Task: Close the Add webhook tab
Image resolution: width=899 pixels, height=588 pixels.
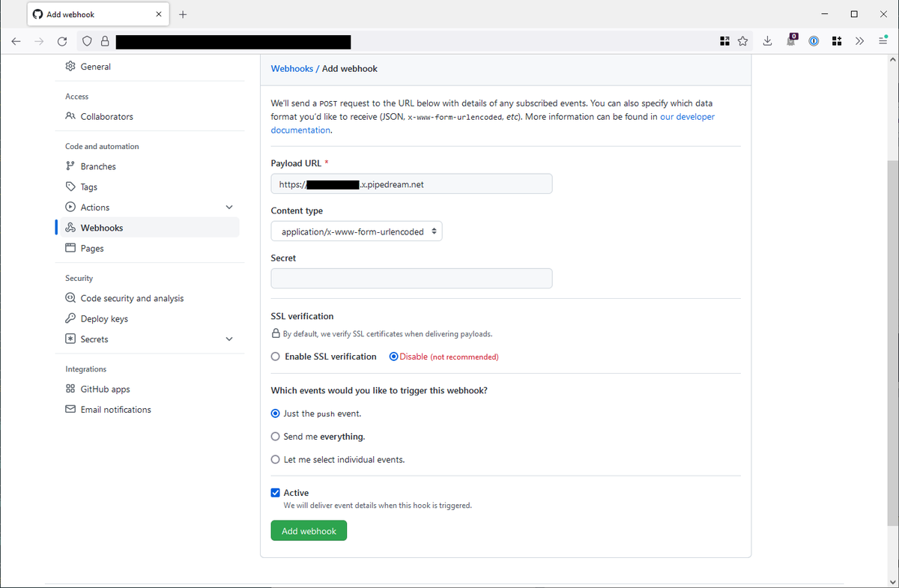Action: [158, 14]
